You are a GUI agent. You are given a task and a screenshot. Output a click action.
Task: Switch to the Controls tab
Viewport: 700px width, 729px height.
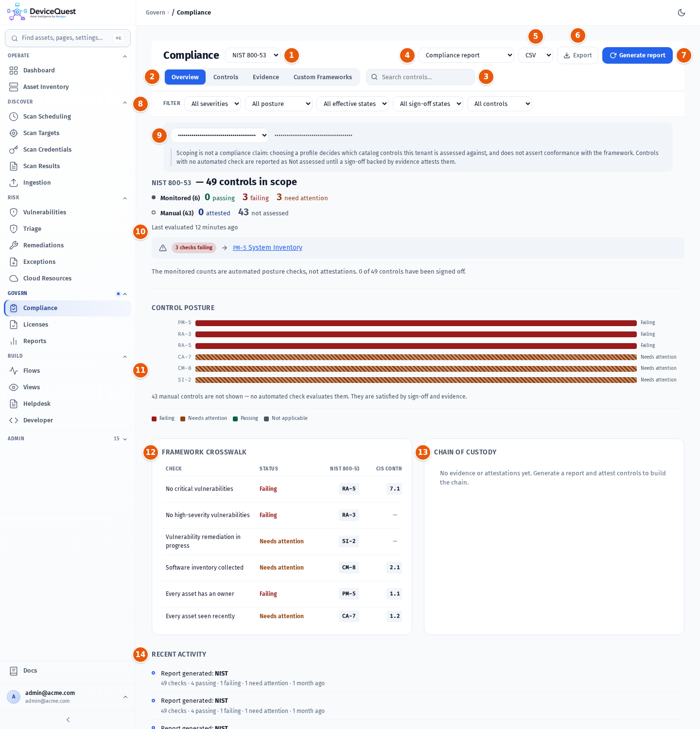(226, 77)
